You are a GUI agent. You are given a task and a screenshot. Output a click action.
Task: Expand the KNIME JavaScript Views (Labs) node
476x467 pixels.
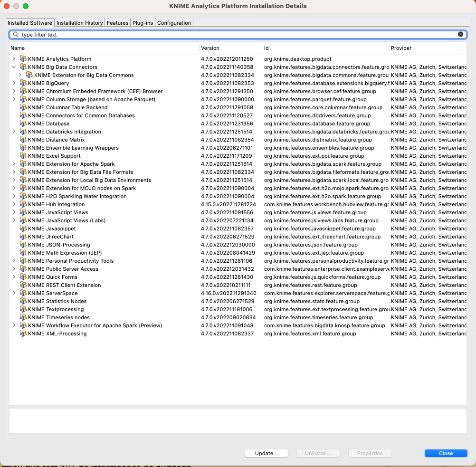(x=14, y=220)
